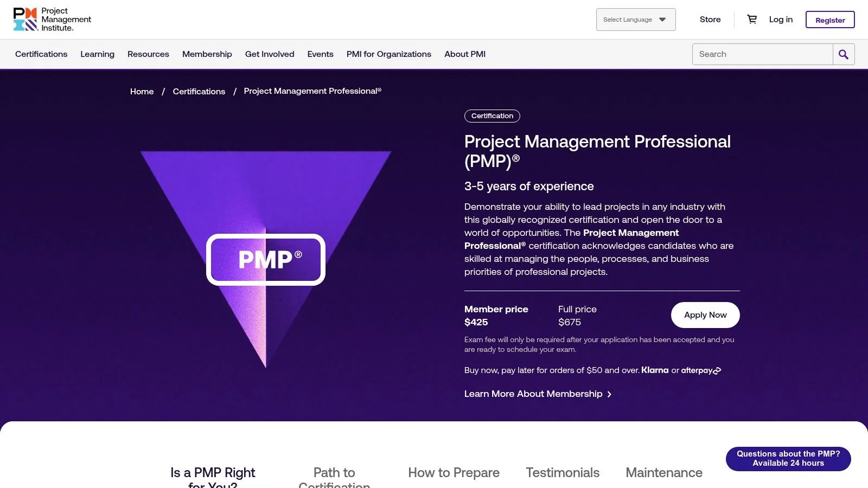Open the Membership menu

pyautogui.click(x=207, y=54)
